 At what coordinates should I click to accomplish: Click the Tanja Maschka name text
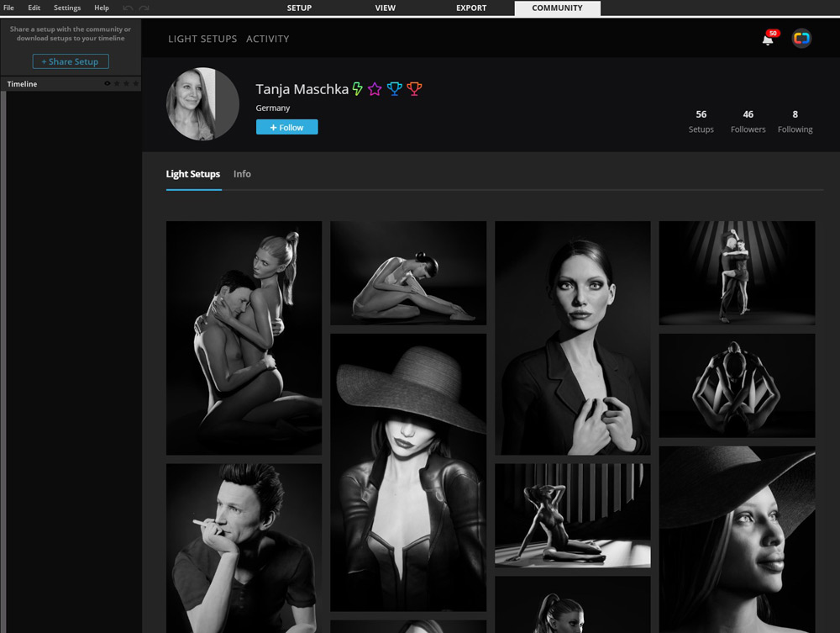tap(302, 89)
